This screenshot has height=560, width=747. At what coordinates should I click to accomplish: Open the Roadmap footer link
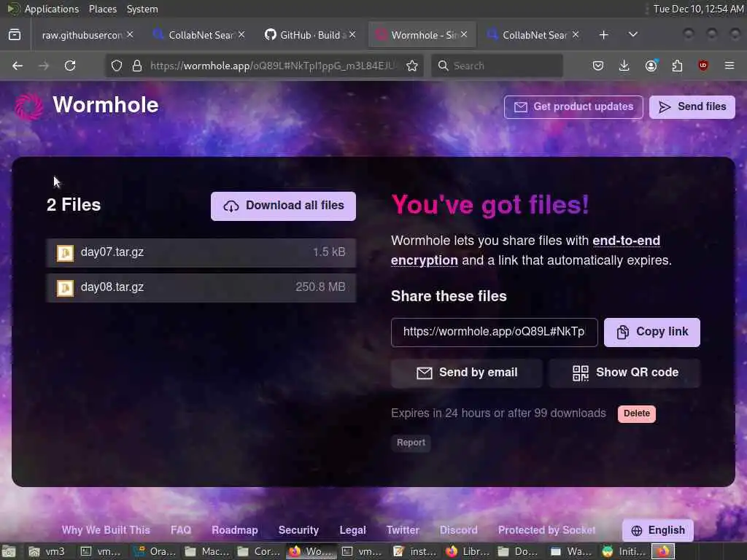[234, 530]
